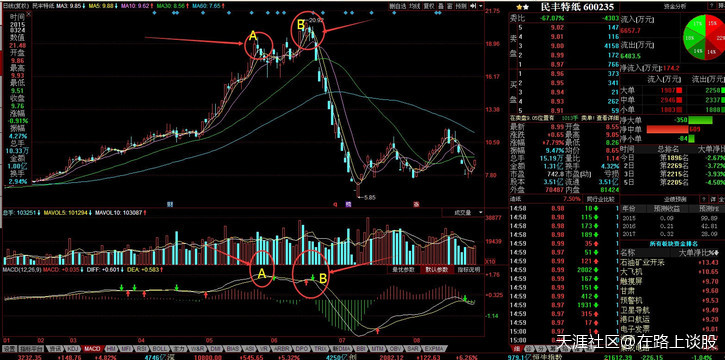Click the 卫星导航 sector row

tap(671, 310)
